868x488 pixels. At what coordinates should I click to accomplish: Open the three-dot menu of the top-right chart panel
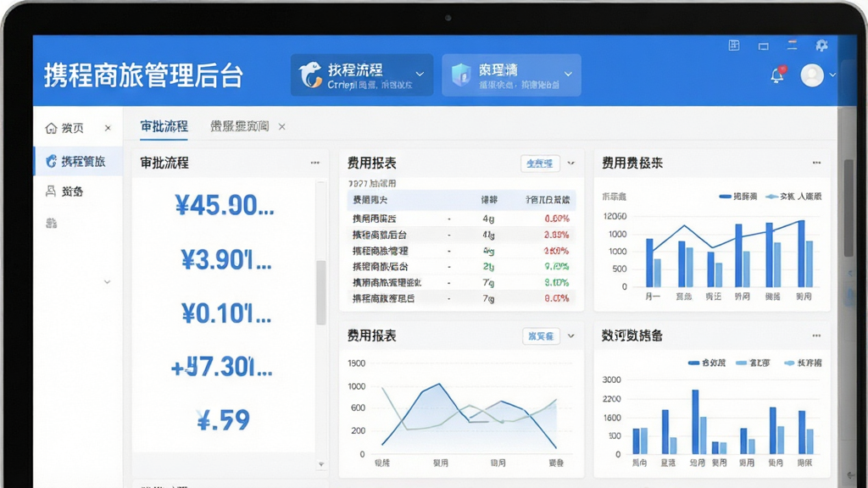816,163
